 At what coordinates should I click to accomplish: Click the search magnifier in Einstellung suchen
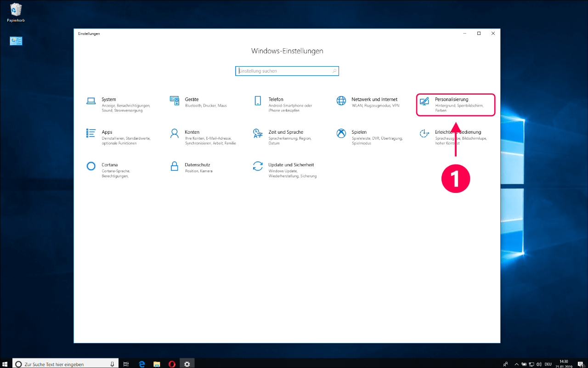tap(334, 71)
